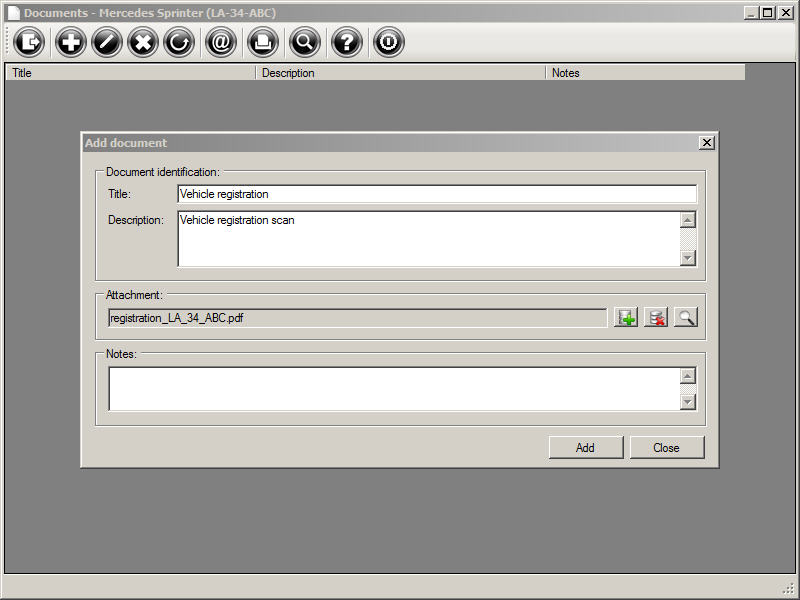The width and height of the screenshot is (800, 600).
Task: Click the Description column header
Action: (x=400, y=73)
